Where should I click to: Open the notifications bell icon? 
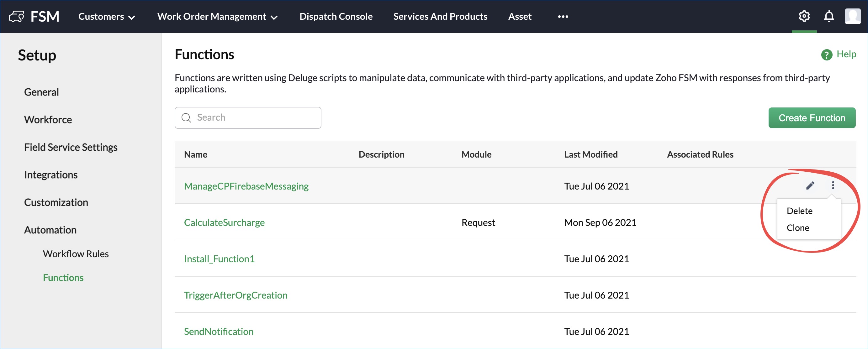point(828,16)
